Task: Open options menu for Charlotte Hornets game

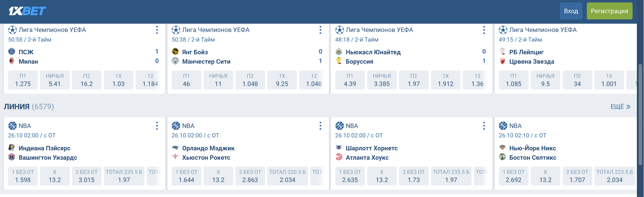Action: coord(484,126)
